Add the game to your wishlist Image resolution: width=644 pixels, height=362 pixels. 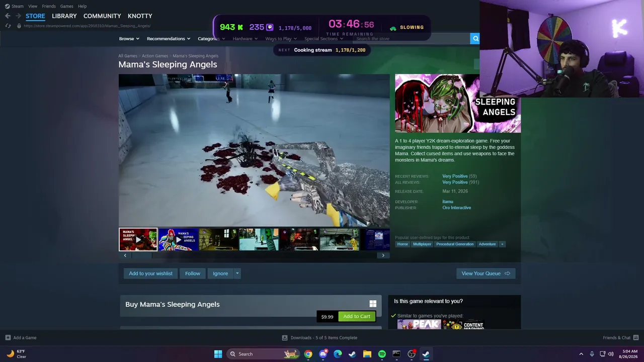tap(150, 274)
